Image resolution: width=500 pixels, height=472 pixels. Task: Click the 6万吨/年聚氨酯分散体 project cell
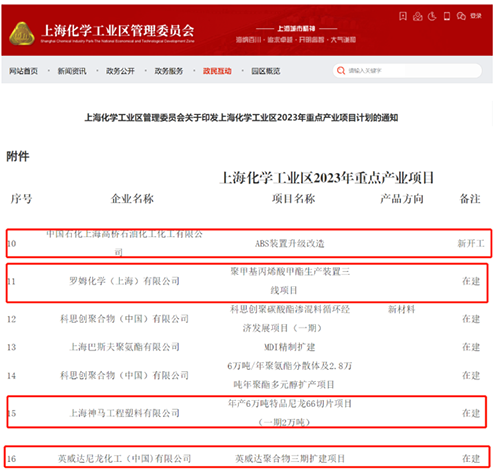pyautogui.click(x=290, y=375)
